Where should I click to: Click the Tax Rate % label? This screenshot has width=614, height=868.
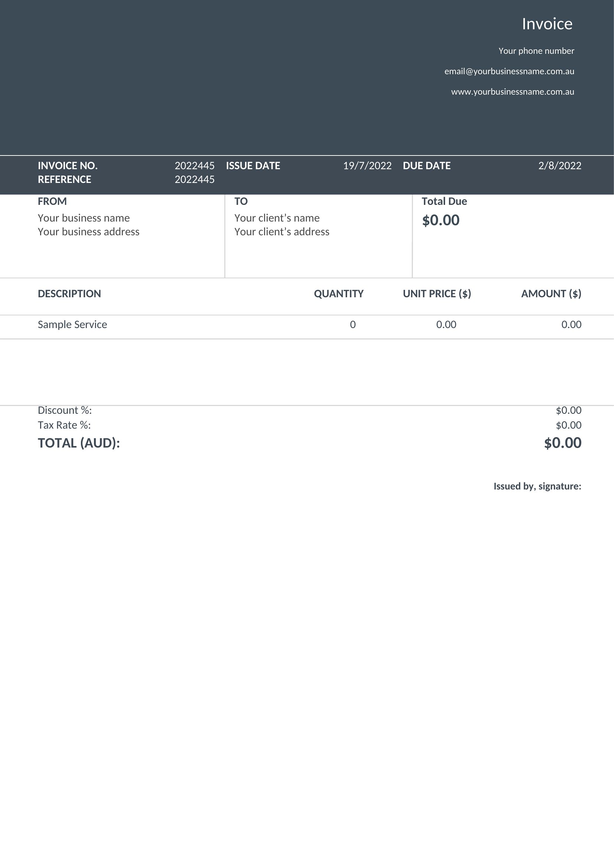point(64,425)
